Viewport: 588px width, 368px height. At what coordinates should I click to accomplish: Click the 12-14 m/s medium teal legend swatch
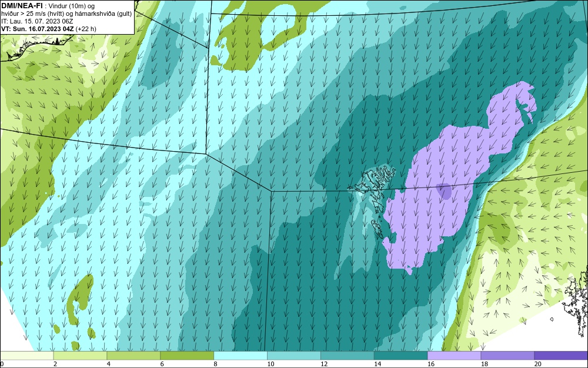click(348, 356)
